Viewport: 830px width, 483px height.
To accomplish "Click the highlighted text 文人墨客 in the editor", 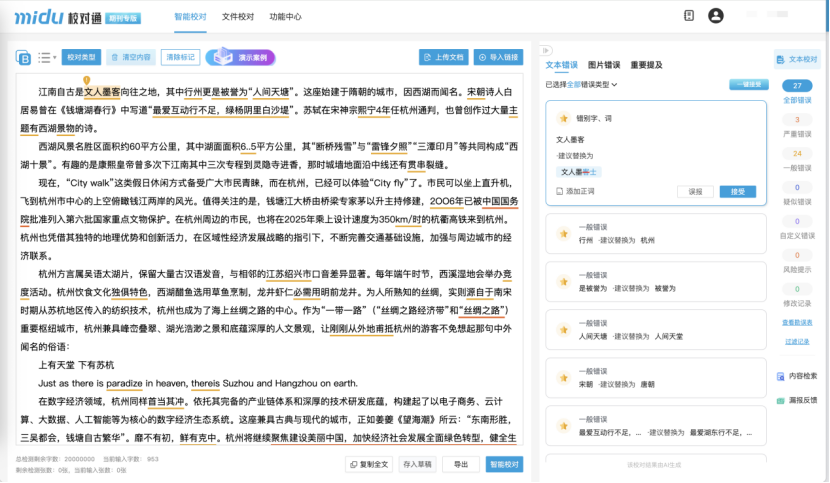I will [102, 91].
